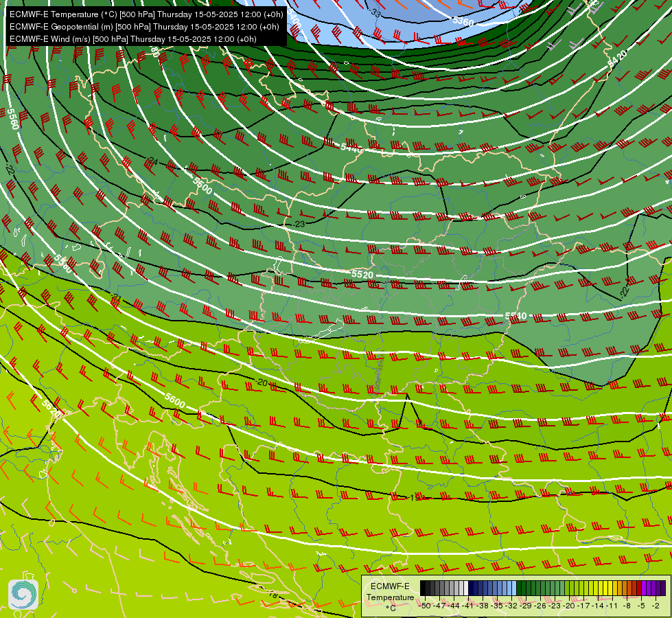The width and height of the screenshot is (672, 618).
Task: Click the -26 tick label in the legend
Action: 541,606
